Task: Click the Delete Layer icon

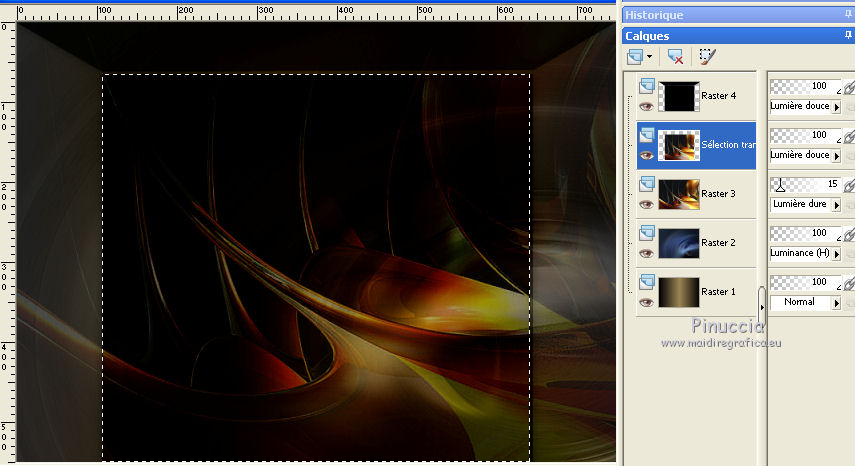Action: point(675,57)
